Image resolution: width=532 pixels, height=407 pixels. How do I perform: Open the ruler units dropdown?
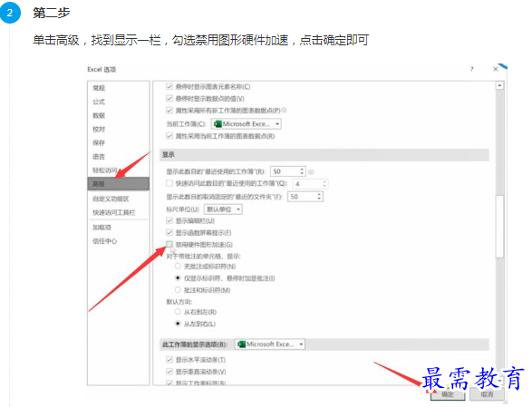coord(223,209)
